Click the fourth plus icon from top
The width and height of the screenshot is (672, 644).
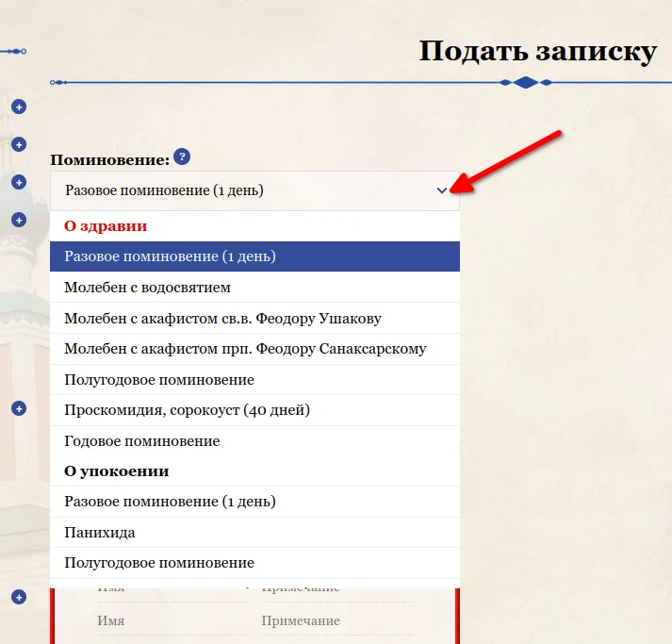coord(18,220)
